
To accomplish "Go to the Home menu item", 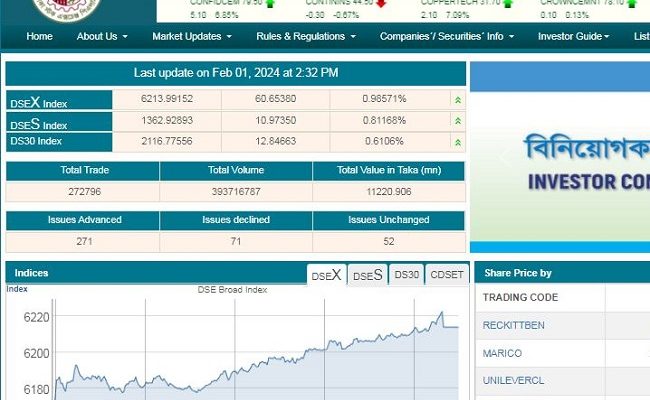I will coord(40,37).
